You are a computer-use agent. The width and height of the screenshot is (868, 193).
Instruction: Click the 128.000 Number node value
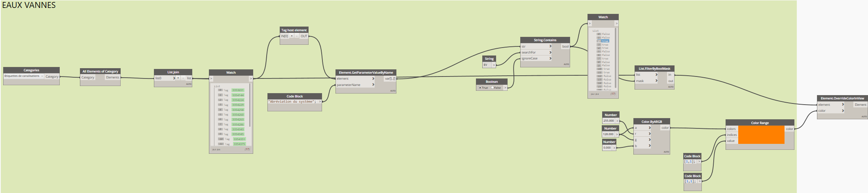(608, 134)
